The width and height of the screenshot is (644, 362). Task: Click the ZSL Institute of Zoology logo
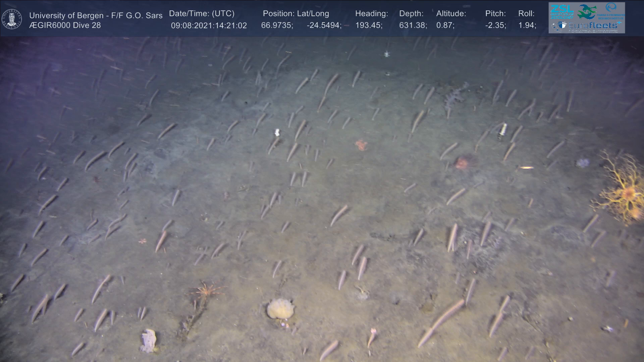(x=562, y=12)
